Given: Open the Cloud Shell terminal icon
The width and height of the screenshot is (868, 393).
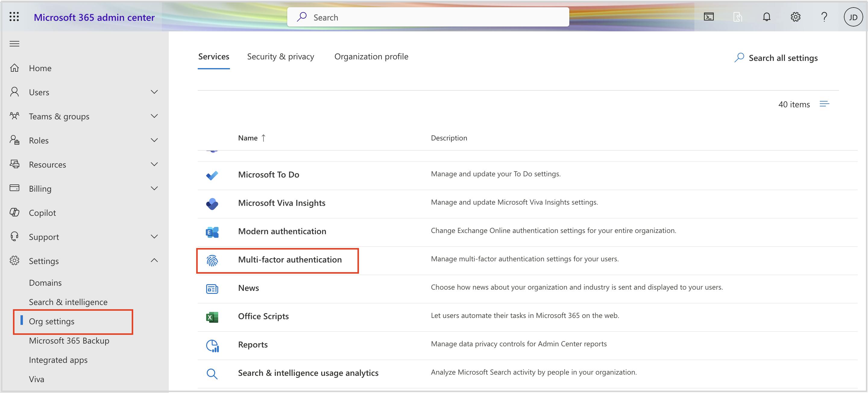Looking at the screenshot, I should click(709, 17).
